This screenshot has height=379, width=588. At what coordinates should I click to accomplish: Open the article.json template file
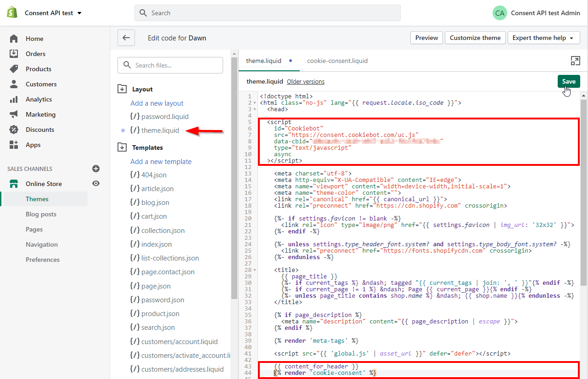[x=152, y=189]
